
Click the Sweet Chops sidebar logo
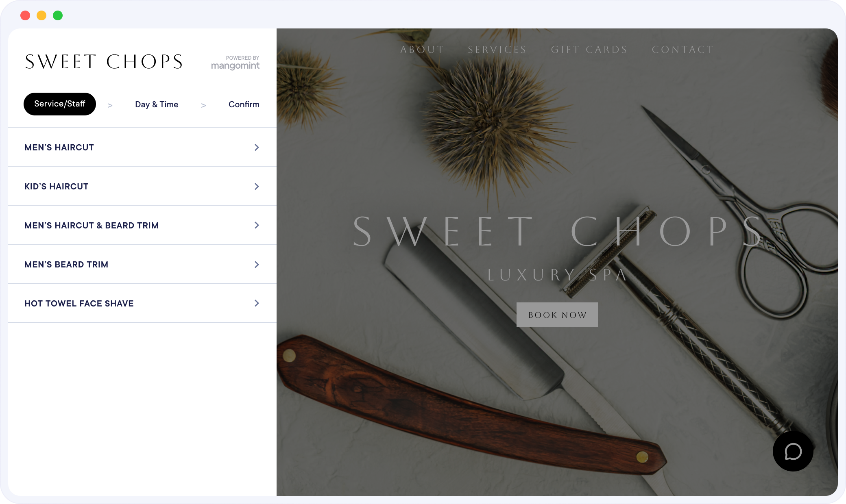tap(104, 62)
